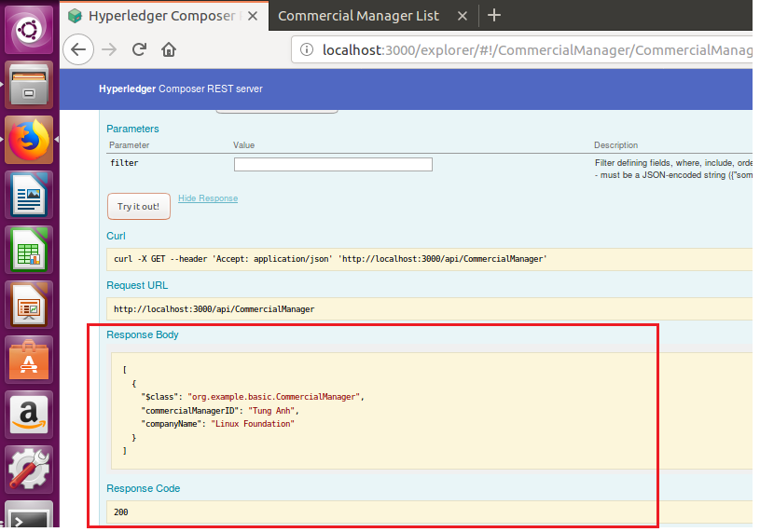
Task: Click the Try it out! button
Action: pos(139,206)
